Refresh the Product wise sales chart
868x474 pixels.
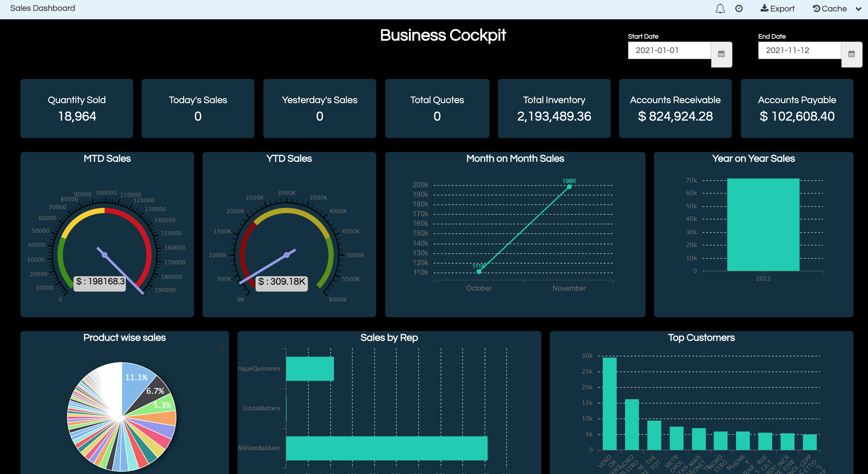tap(222, 349)
